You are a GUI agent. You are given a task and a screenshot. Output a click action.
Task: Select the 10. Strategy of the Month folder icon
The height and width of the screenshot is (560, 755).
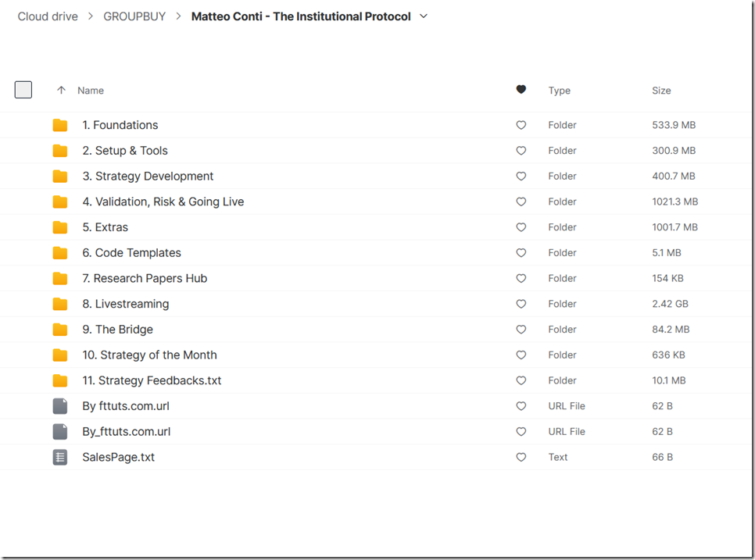[x=60, y=355]
